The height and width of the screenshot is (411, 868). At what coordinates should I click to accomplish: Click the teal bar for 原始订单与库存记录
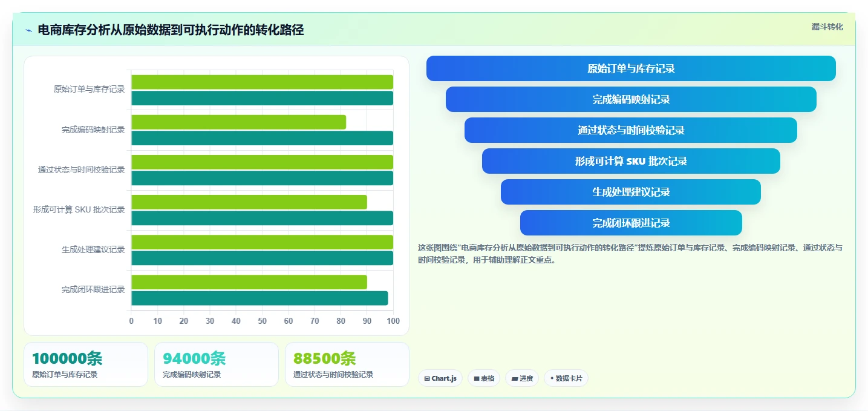tap(262, 98)
